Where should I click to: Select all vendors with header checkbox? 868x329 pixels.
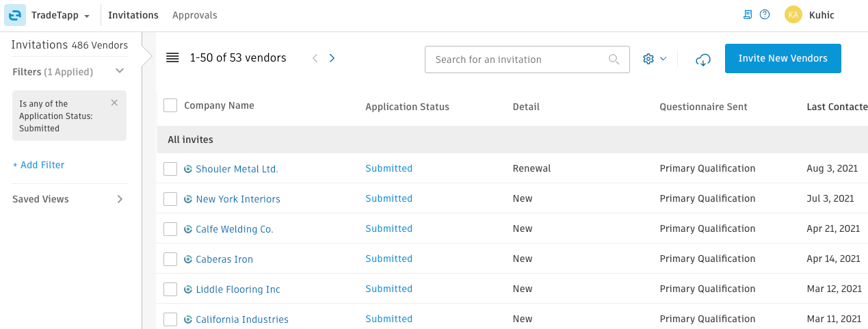point(170,105)
